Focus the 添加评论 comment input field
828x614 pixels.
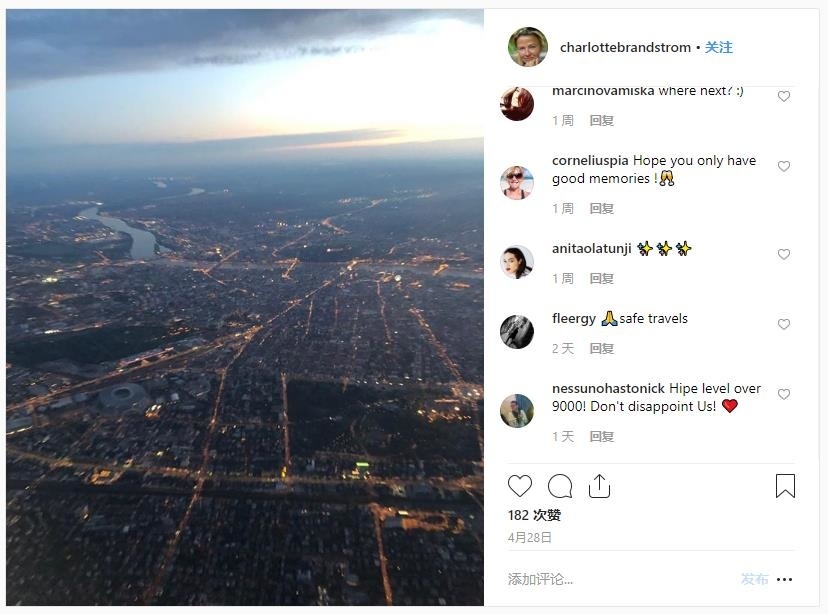click(620, 579)
